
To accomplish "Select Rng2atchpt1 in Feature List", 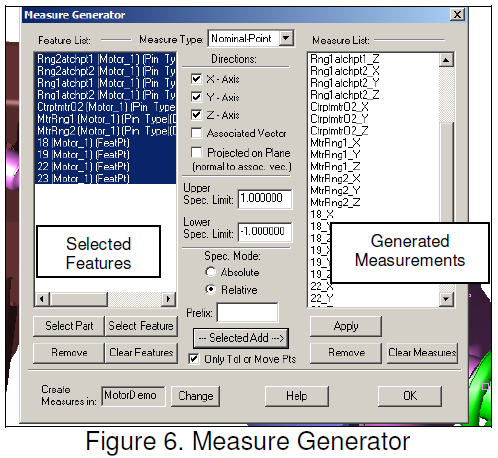I will (105, 59).
